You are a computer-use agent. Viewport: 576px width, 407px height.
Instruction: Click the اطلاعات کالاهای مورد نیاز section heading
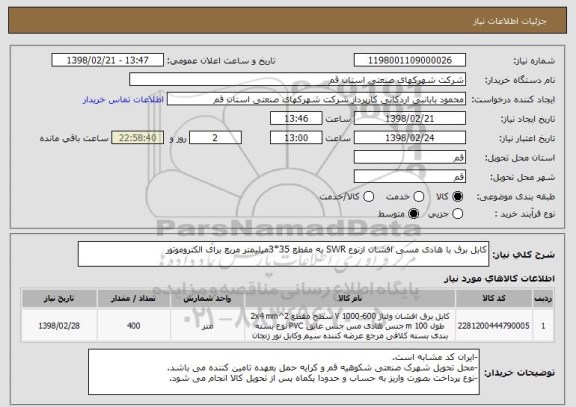point(499,279)
